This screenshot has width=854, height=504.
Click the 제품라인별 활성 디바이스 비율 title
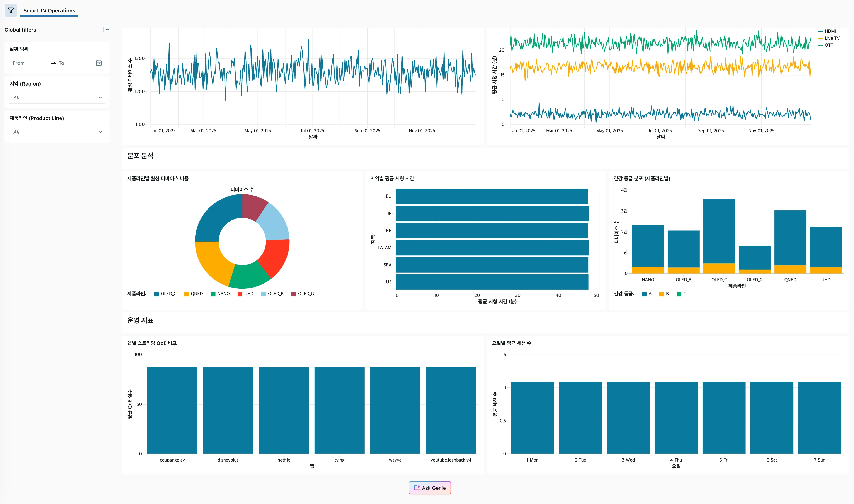(158, 179)
